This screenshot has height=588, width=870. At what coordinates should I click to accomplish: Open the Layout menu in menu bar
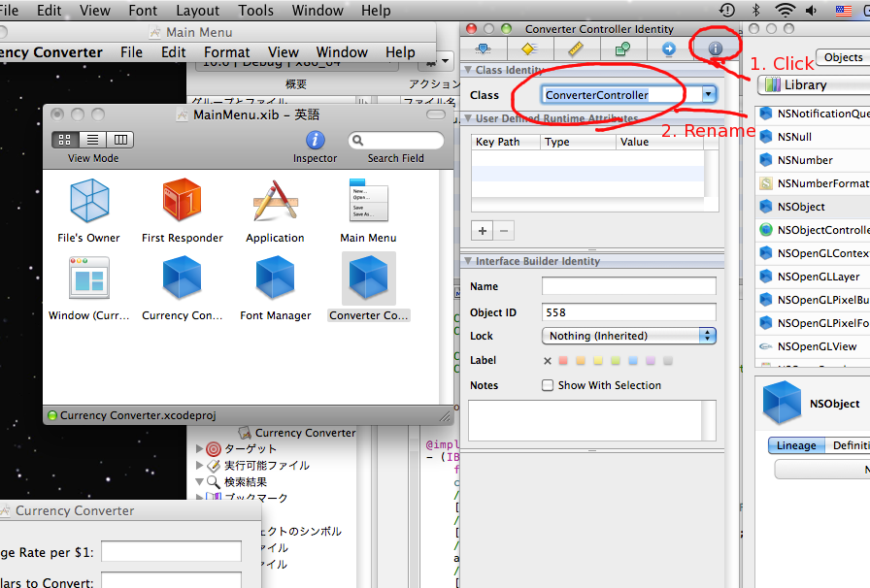click(197, 10)
